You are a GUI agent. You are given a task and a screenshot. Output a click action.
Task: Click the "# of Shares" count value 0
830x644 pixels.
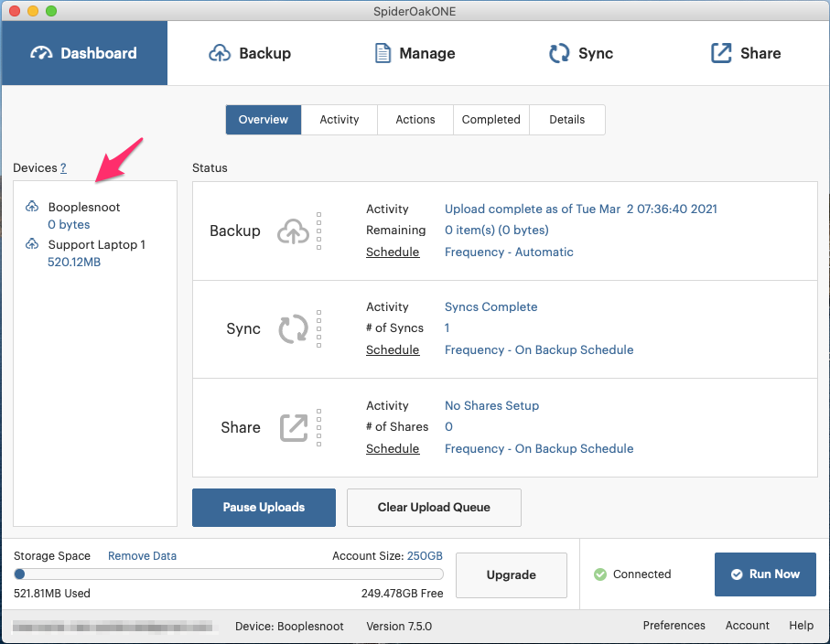click(x=448, y=427)
